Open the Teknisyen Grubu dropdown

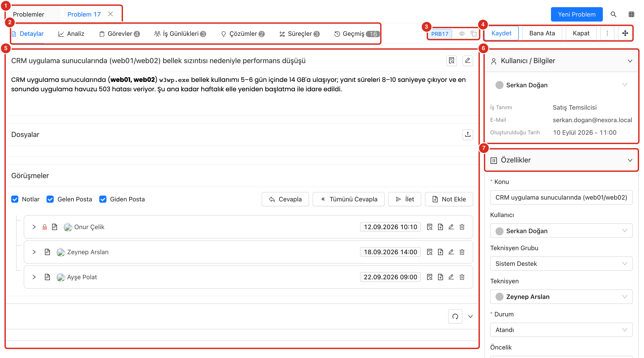[x=561, y=263]
